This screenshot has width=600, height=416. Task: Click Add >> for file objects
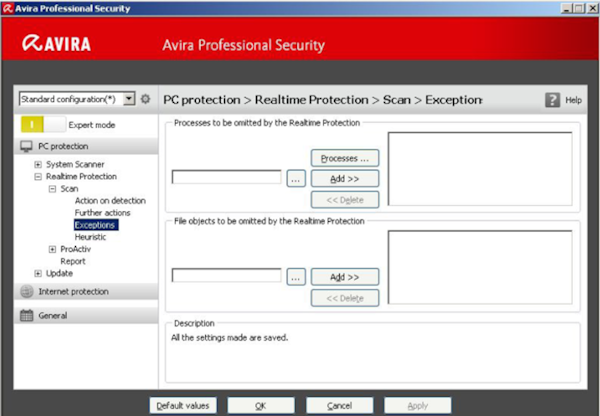point(345,277)
